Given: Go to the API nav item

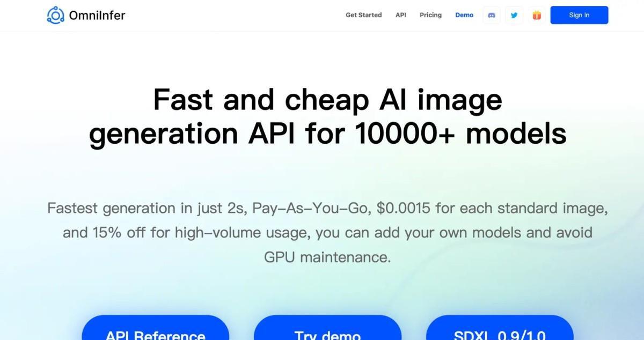Looking at the screenshot, I should 401,15.
